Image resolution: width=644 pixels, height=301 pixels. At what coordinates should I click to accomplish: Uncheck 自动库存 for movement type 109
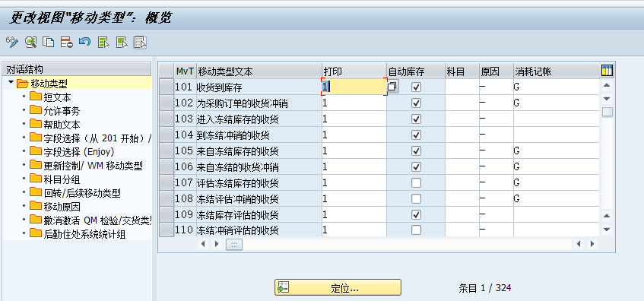(417, 215)
